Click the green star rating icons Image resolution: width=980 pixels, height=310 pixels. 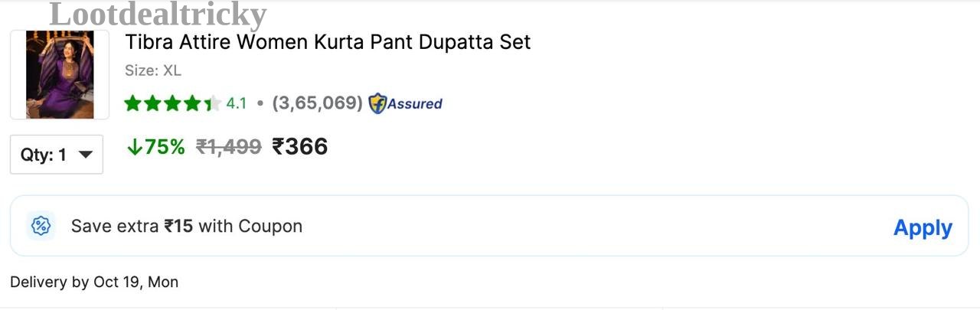[172, 103]
